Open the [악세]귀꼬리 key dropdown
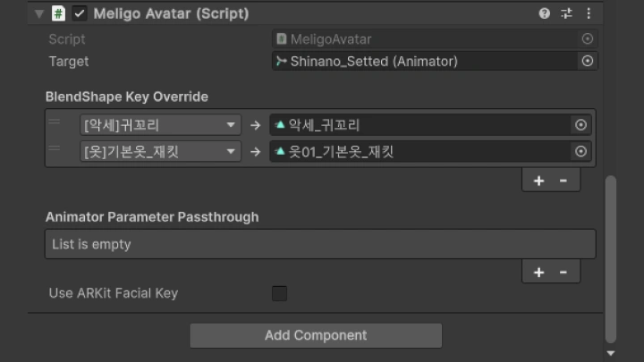Image resolution: width=644 pixels, height=362 pixels. click(158, 125)
